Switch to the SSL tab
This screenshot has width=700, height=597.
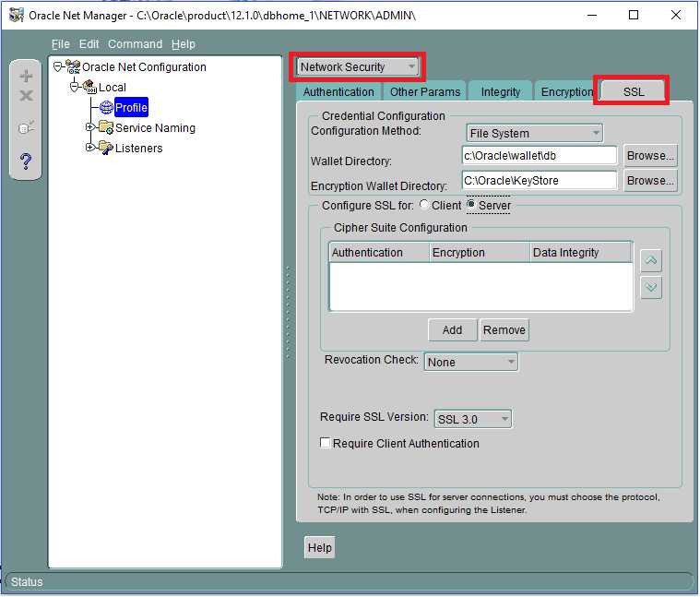(x=633, y=91)
